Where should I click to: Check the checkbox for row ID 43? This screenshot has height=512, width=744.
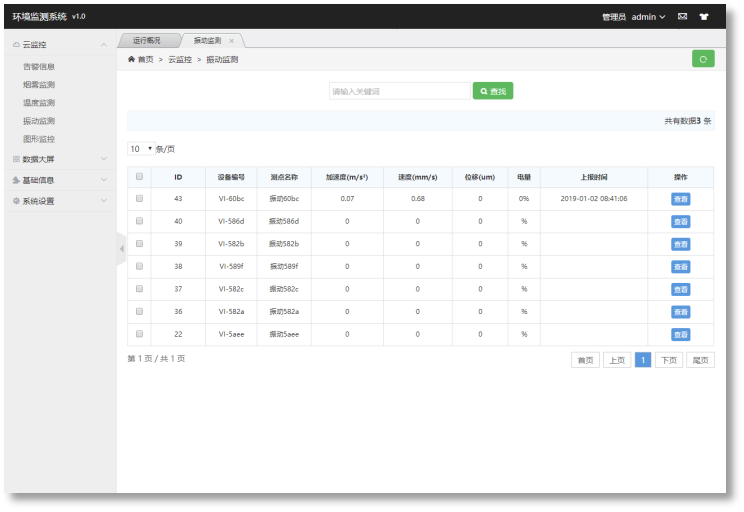(x=139, y=199)
